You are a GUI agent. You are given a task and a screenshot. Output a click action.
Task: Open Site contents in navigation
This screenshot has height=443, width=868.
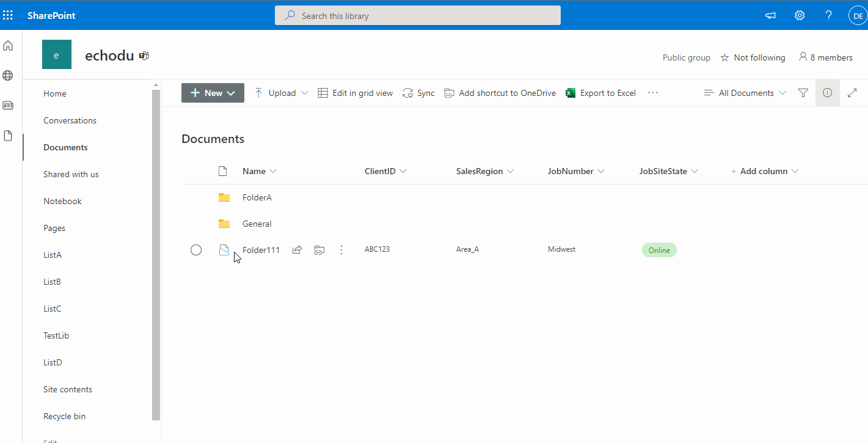pos(68,389)
